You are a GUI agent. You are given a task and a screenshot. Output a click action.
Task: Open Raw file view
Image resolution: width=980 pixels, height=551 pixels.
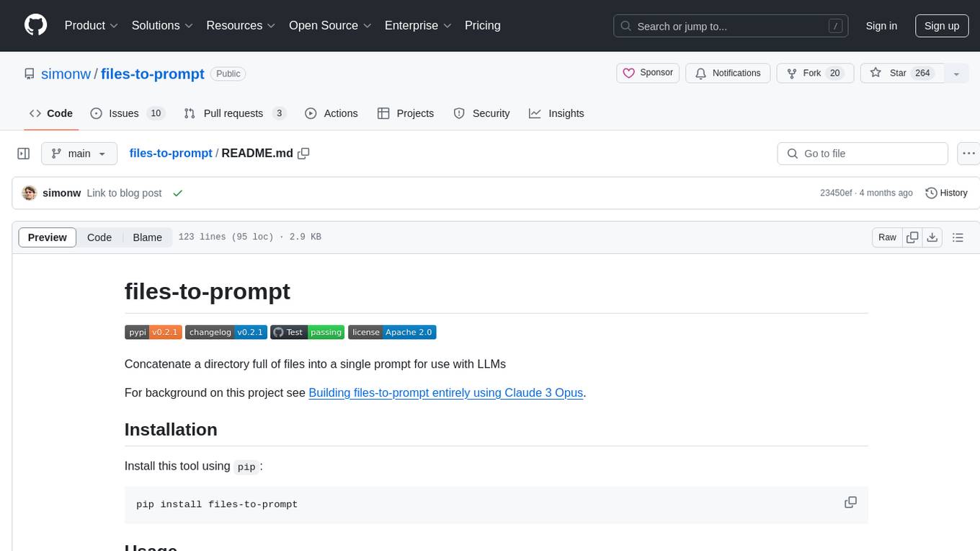(x=887, y=237)
